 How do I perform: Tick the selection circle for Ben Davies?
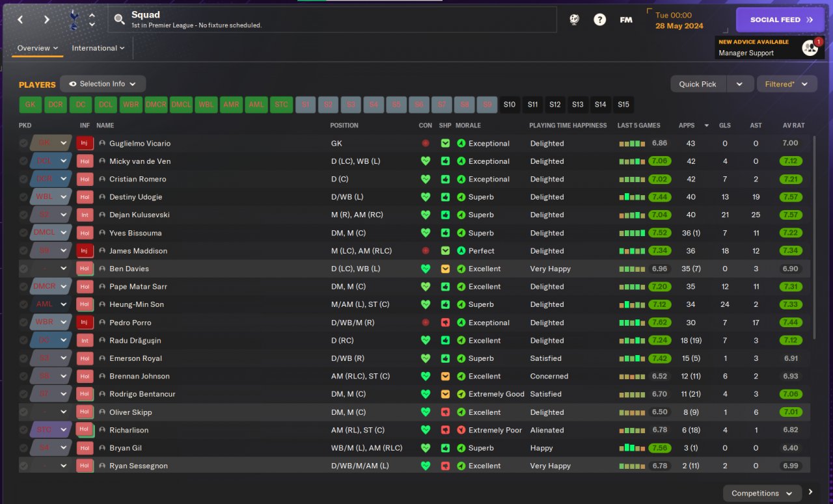(23, 269)
